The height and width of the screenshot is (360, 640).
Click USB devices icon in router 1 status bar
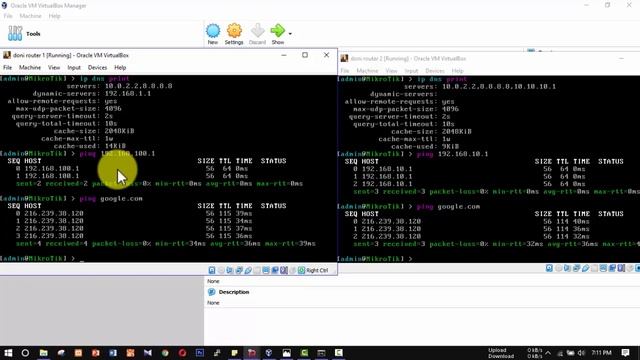(248, 270)
